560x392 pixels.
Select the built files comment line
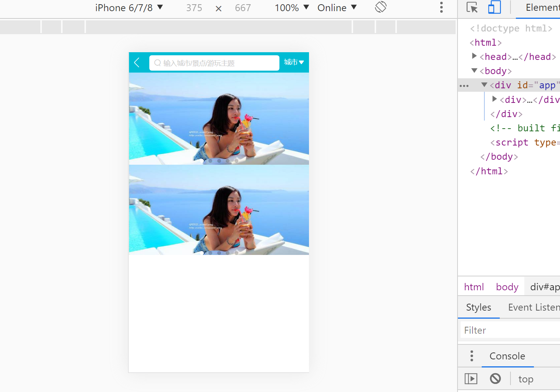pyautogui.click(x=525, y=128)
